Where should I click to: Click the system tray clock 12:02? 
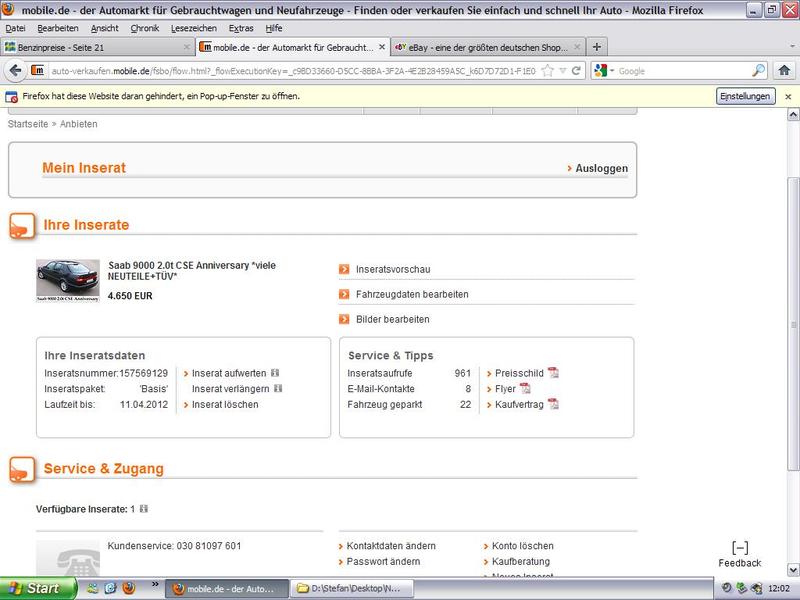click(x=779, y=589)
